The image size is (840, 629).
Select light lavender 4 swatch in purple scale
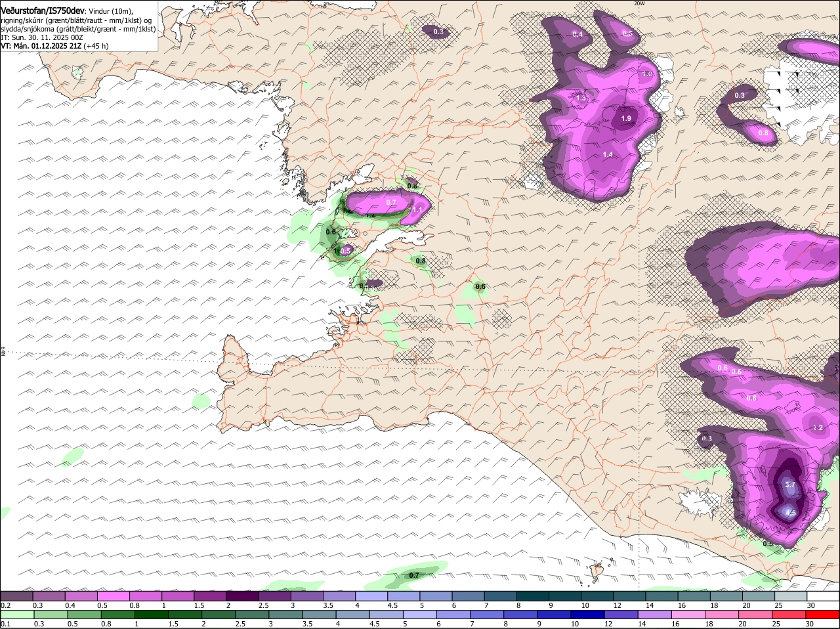click(x=371, y=596)
